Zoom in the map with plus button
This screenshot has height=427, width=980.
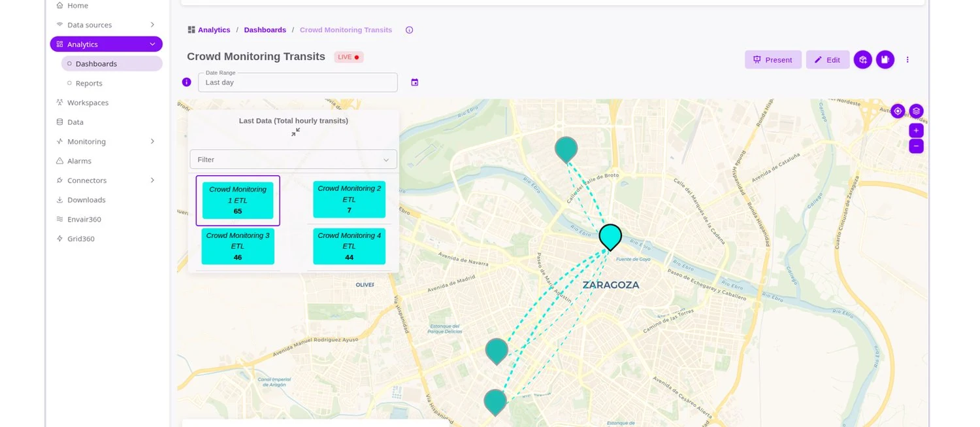click(x=916, y=131)
